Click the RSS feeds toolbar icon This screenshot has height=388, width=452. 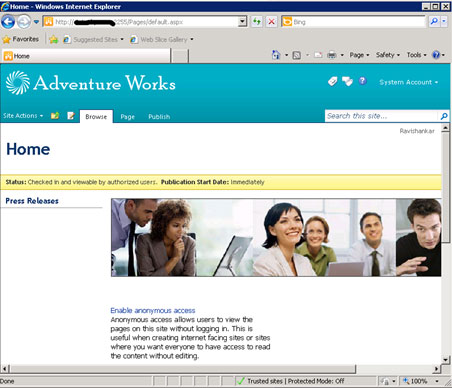296,55
